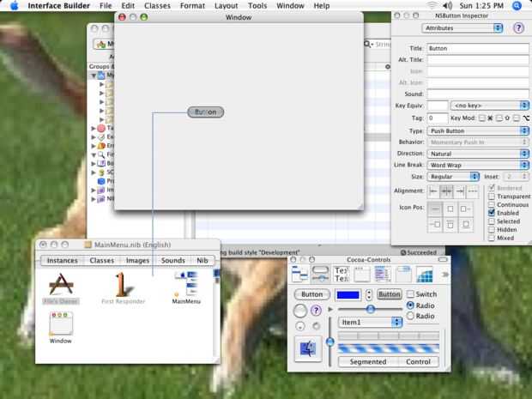Open the volume control in menu bar
This screenshot has height=399, width=532.
pos(448,5)
